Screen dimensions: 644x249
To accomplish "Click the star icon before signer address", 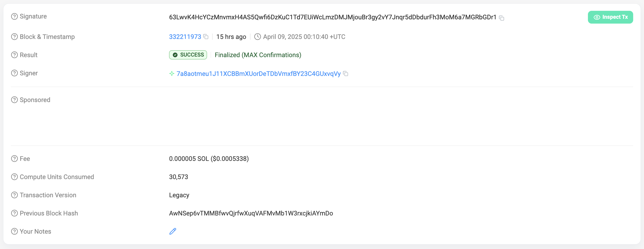I will click(172, 74).
